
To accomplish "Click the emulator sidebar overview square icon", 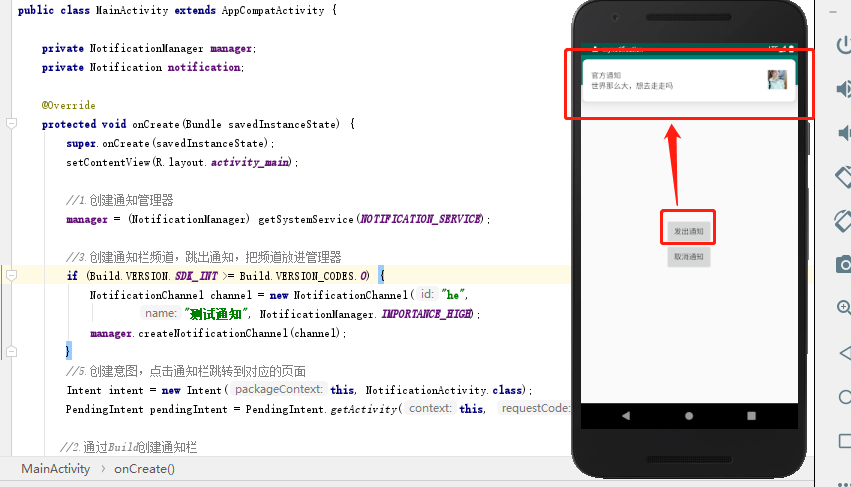I will [845, 440].
